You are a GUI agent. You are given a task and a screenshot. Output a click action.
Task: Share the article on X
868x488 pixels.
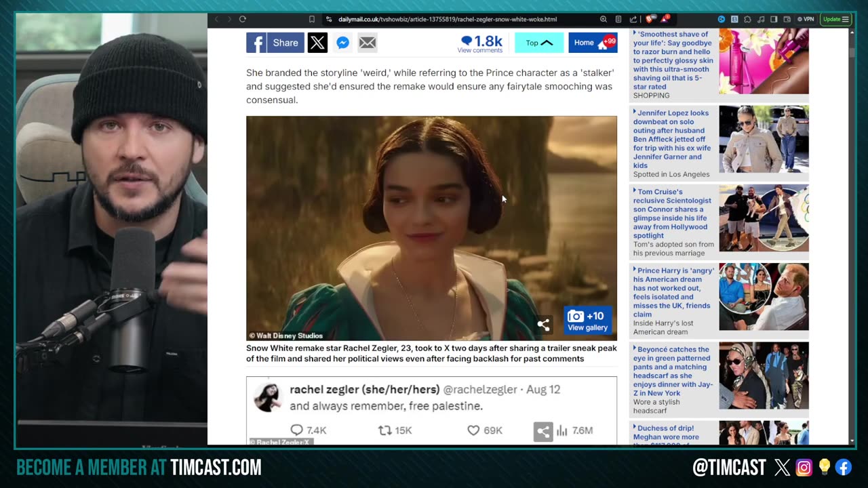click(x=317, y=43)
